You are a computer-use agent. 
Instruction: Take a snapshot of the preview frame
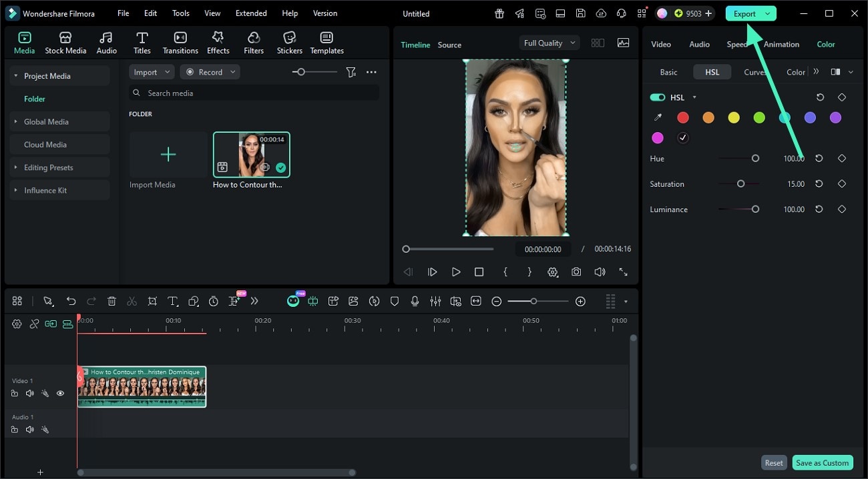click(x=576, y=272)
